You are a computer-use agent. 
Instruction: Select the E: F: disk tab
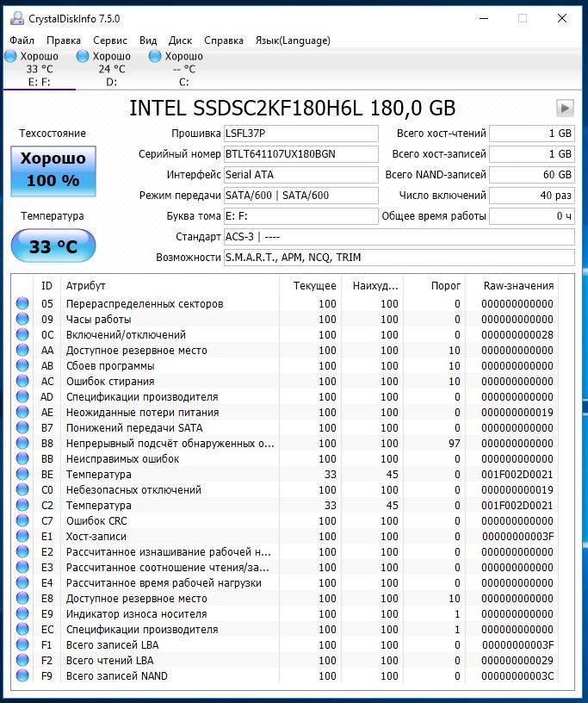click(40, 69)
